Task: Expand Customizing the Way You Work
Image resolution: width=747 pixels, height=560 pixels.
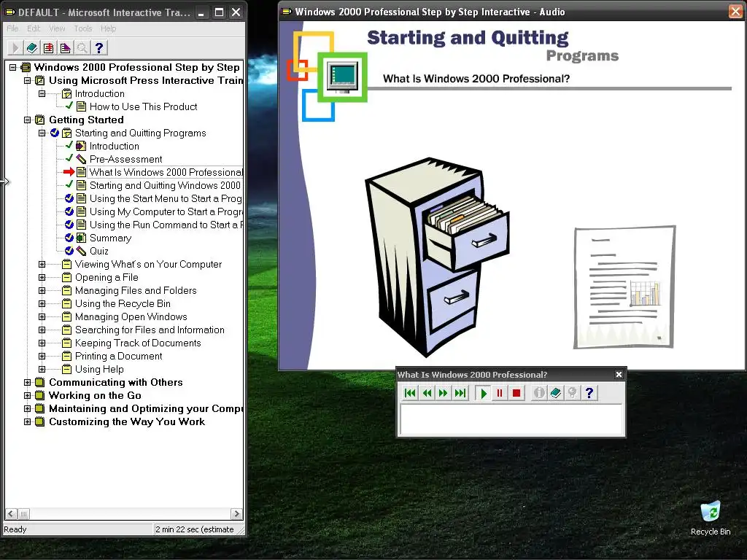Action: (27, 422)
